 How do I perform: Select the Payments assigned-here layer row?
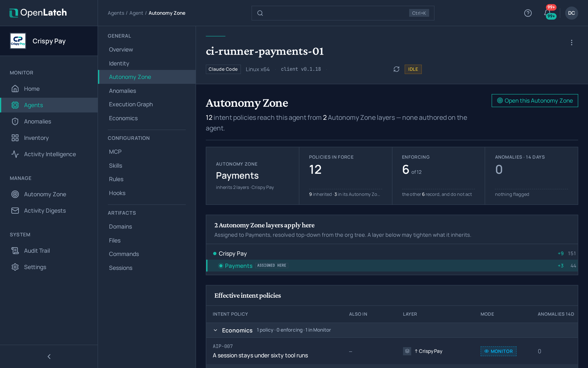tap(392, 266)
